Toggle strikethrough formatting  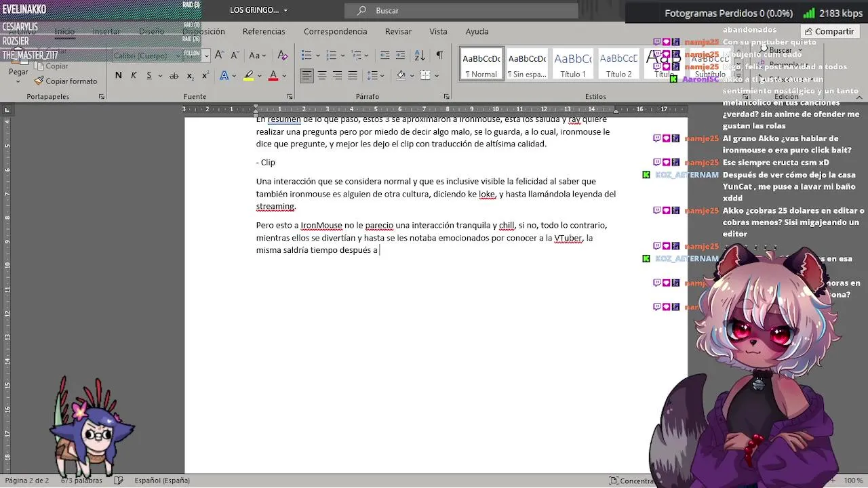click(174, 75)
